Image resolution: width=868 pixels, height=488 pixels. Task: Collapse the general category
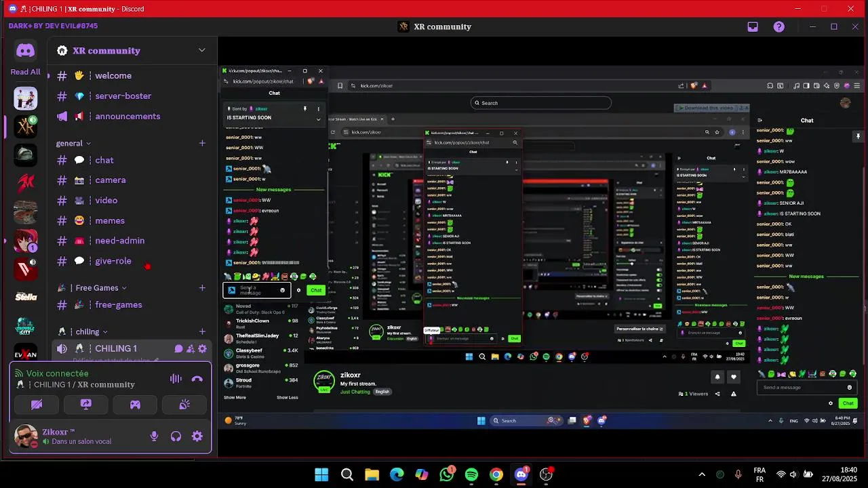[73, 143]
